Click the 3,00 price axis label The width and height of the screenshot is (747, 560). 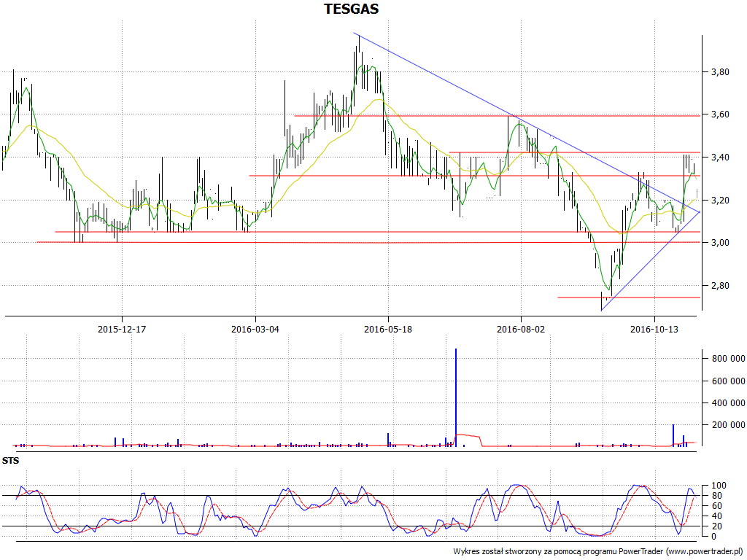coord(720,243)
